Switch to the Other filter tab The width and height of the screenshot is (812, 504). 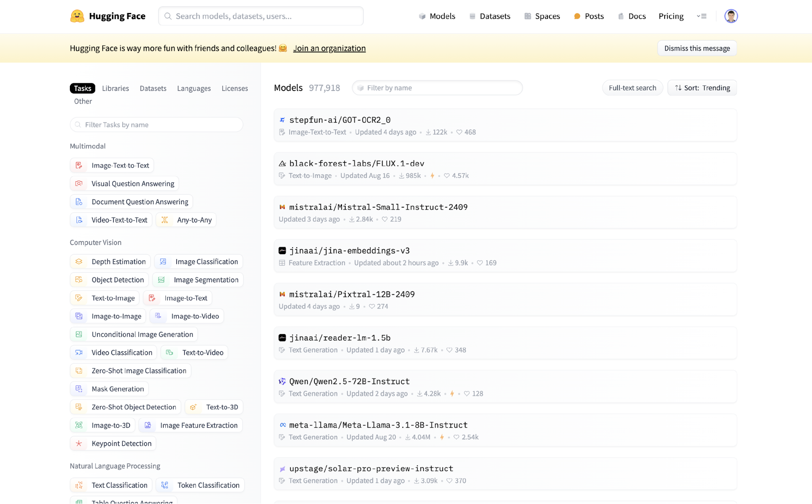[x=83, y=101]
